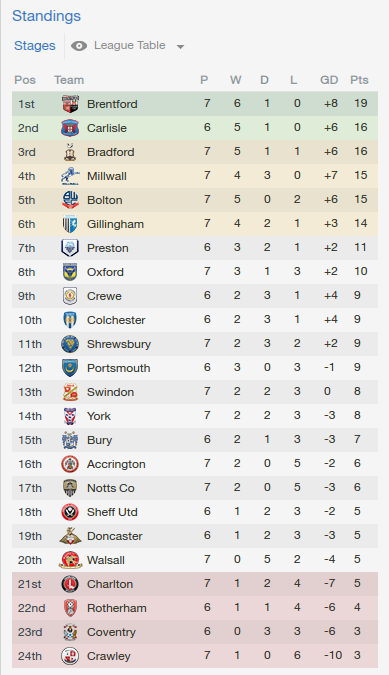Sort table by GD column header
The image size is (389, 675).
tap(329, 80)
